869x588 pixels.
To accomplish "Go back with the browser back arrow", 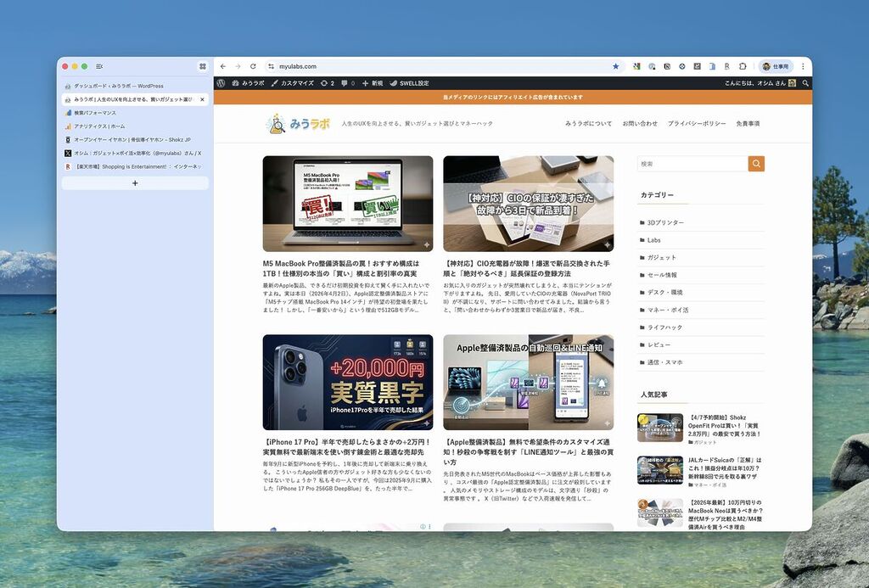I will point(222,66).
